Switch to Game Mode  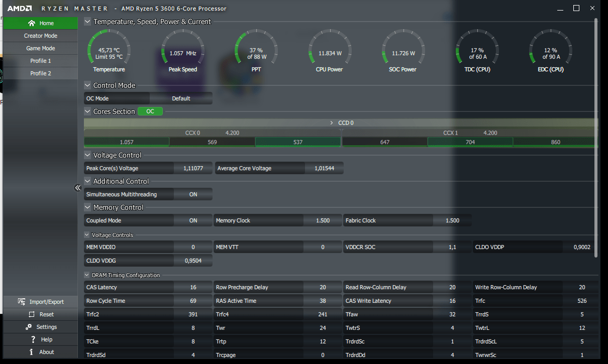[40, 48]
